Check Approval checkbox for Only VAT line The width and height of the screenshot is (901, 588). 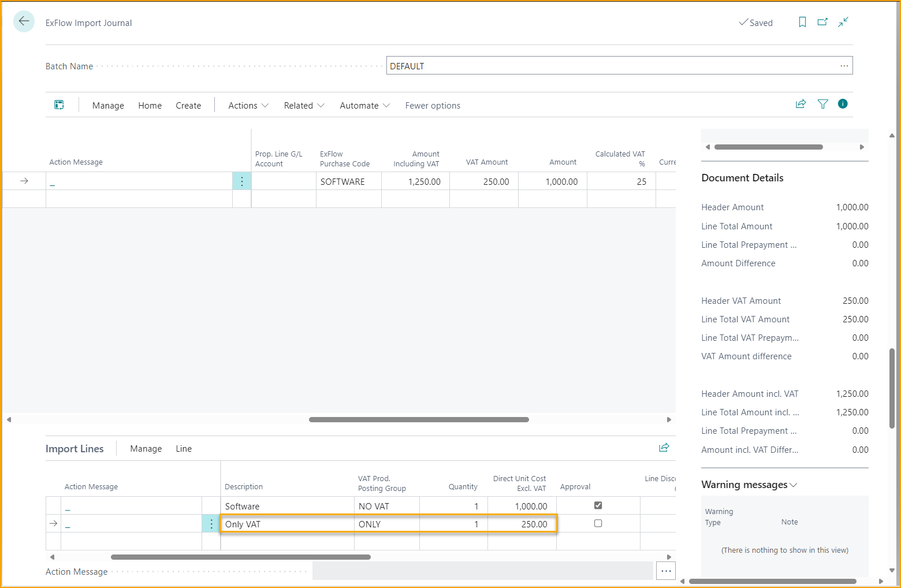pyautogui.click(x=598, y=523)
